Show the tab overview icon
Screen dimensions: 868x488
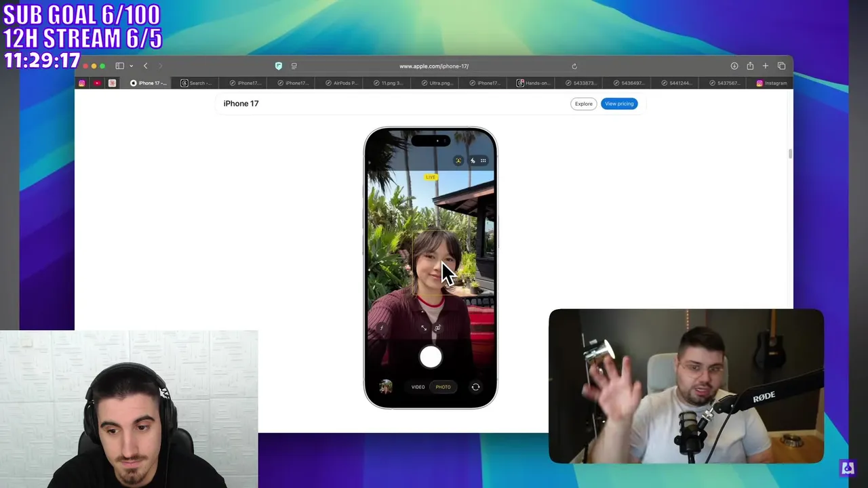tap(781, 66)
